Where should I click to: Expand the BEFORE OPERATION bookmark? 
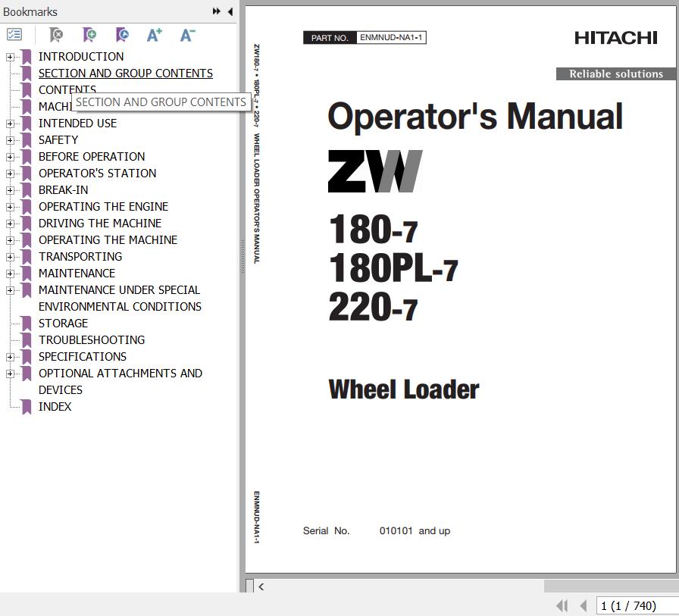point(10,157)
